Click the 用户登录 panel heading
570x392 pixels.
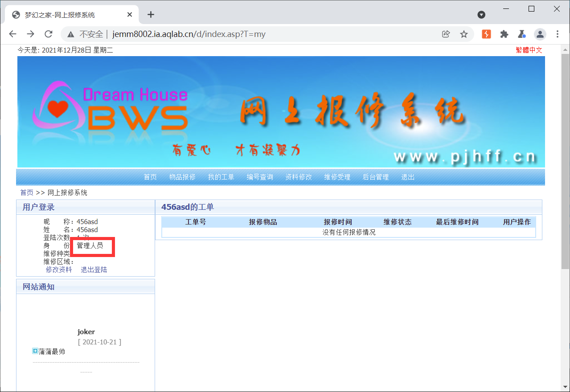tap(39, 207)
